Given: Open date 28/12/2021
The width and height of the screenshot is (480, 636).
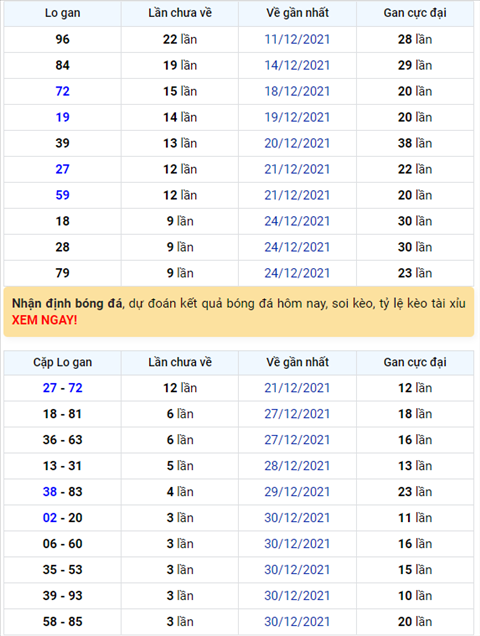Looking at the screenshot, I should pos(297,466).
